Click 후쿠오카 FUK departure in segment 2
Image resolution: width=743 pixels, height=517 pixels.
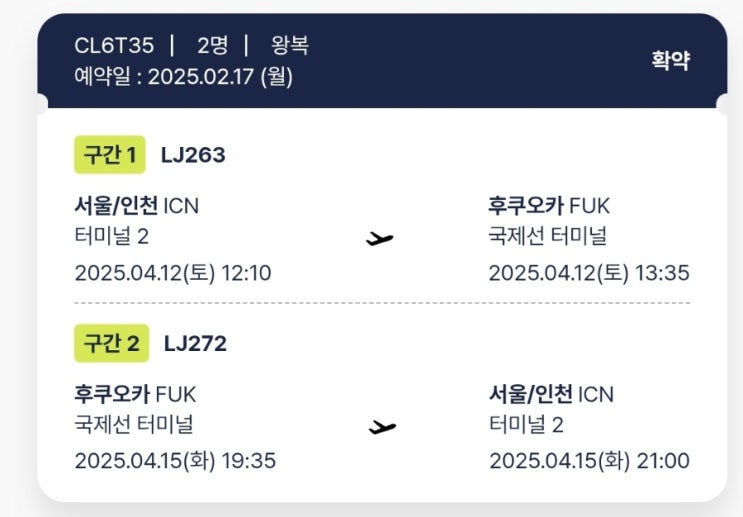(x=135, y=394)
